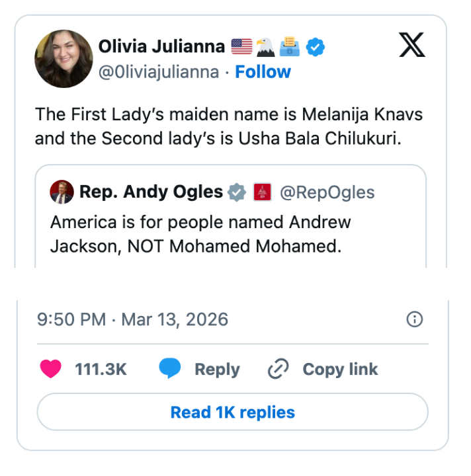Open Olivia Julianna's profile photo
Image resolution: width=471 pixels, height=476 pixels.
(x=64, y=59)
